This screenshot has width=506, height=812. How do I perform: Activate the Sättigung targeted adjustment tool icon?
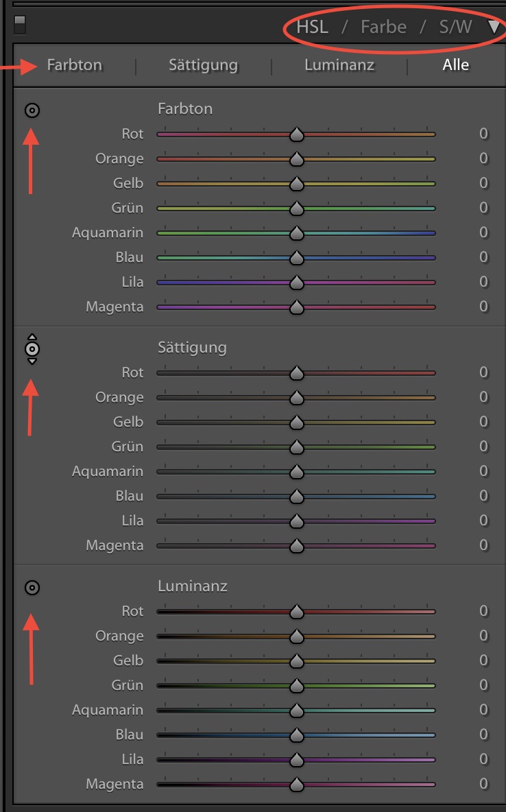32,348
